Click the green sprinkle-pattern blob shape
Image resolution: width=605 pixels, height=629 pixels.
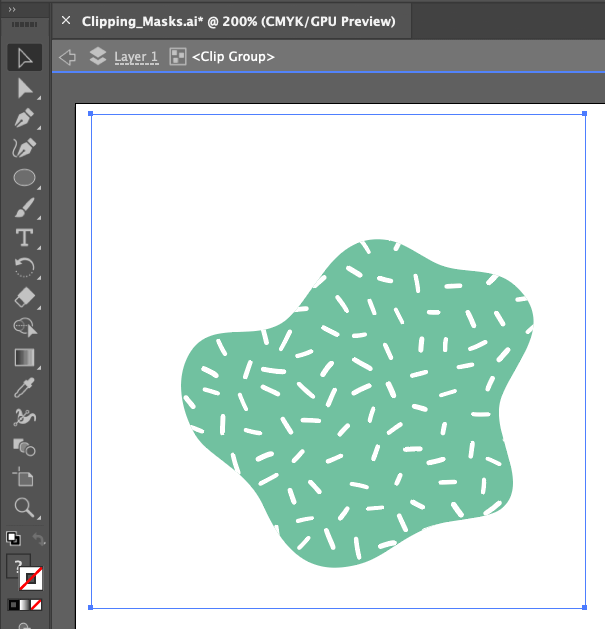357,403
